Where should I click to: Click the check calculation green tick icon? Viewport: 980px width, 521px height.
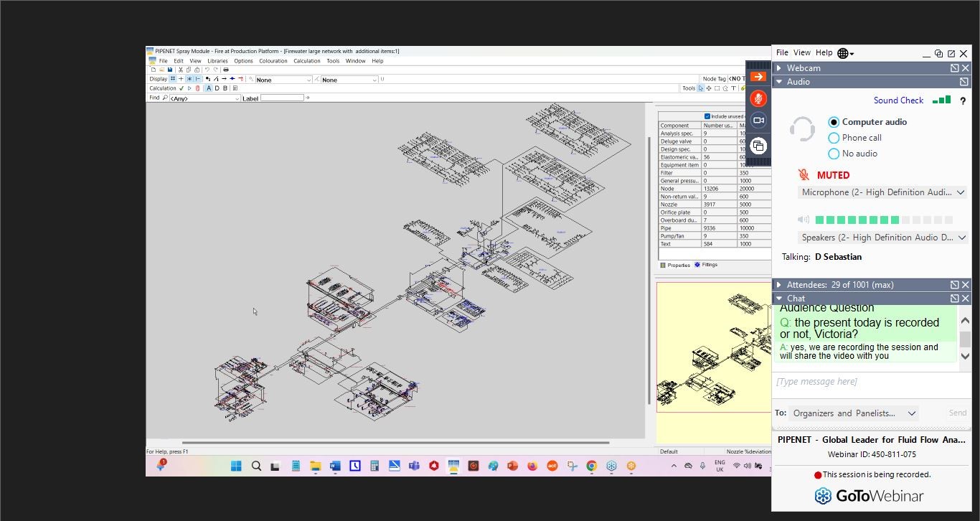pyautogui.click(x=182, y=88)
